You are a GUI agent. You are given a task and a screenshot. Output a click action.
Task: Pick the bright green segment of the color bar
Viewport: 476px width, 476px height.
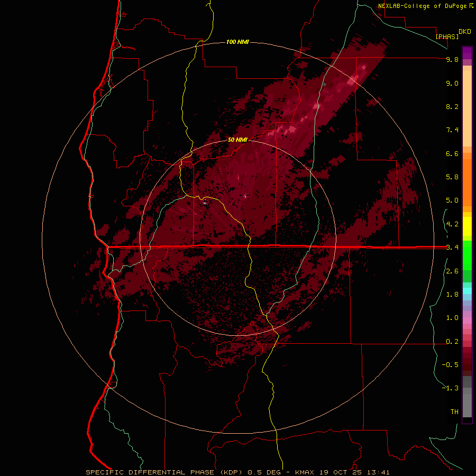point(467,255)
